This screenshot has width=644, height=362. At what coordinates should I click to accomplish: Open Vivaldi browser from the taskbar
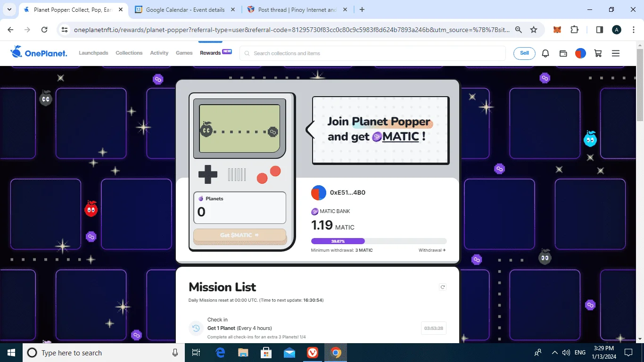pyautogui.click(x=312, y=353)
